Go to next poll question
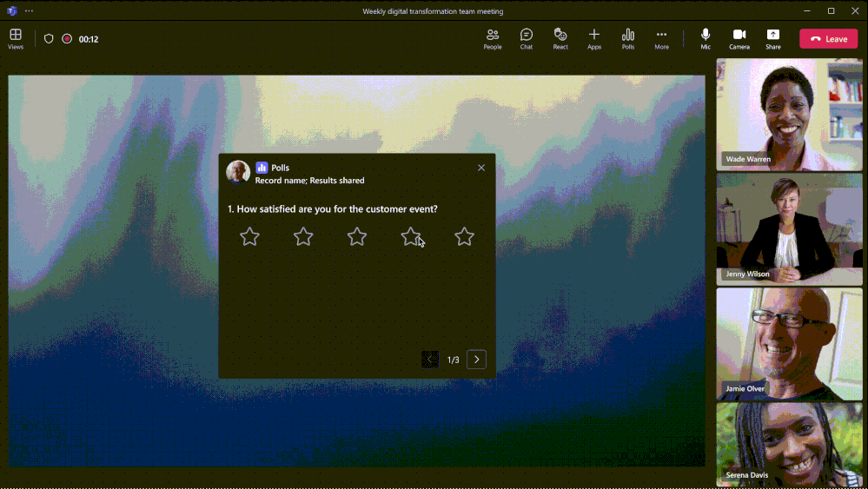Viewport: 868px width, 489px height. click(476, 360)
